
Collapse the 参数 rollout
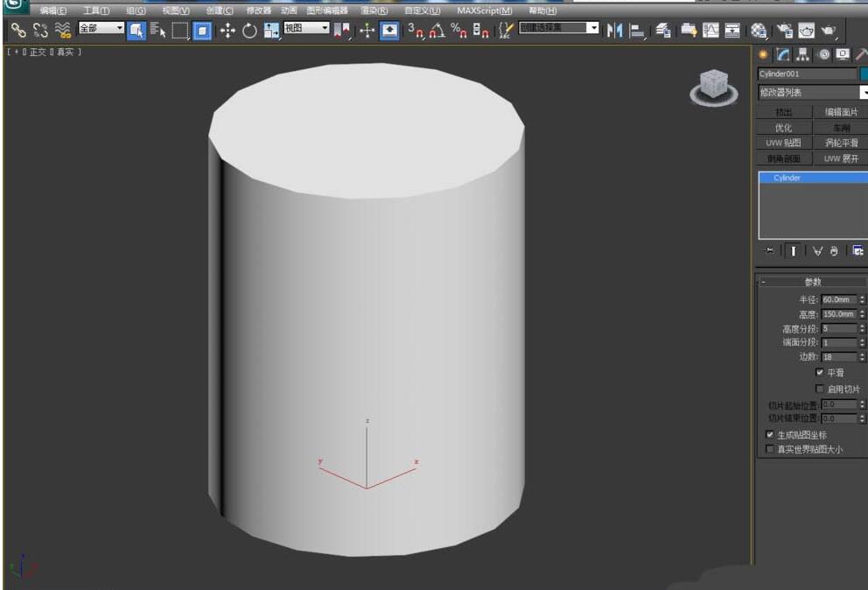point(813,282)
